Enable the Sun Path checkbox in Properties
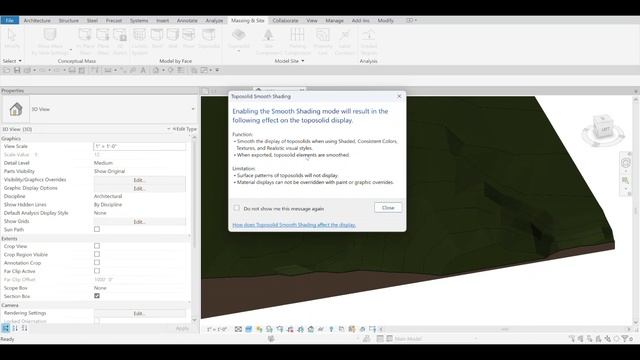Screen dimensions: 640x360 (97, 229)
